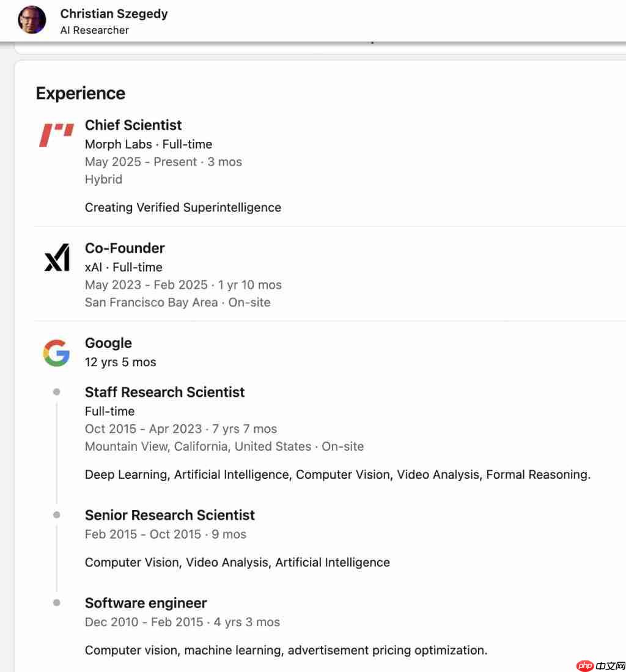Select the Senior Research Scientist role title

point(169,515)
